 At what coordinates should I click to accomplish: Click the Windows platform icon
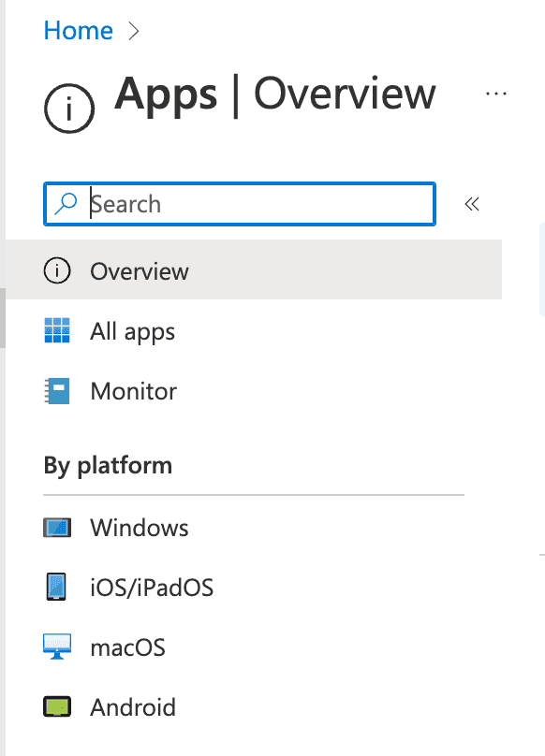(57, 528)
